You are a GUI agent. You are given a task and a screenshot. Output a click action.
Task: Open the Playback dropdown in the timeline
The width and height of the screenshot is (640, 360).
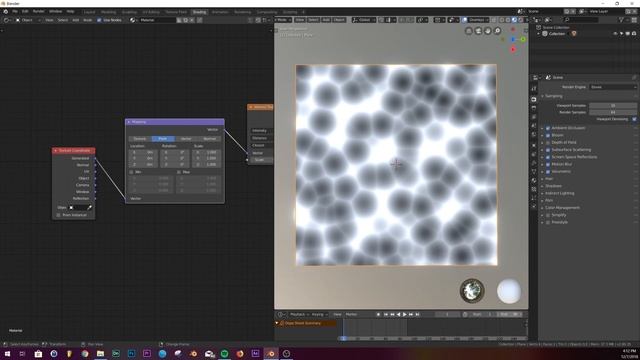pyautogui.click(x=299, y=314)
